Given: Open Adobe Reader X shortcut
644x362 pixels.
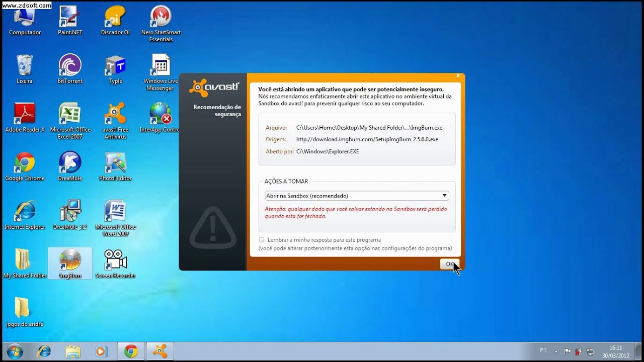Looking at the screenshot, I should 25,118.
